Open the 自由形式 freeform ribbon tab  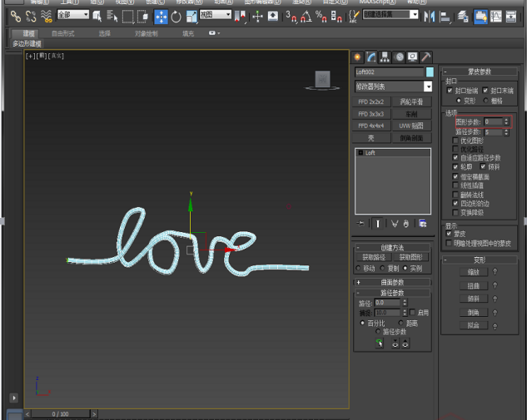(x=62, y=33)
